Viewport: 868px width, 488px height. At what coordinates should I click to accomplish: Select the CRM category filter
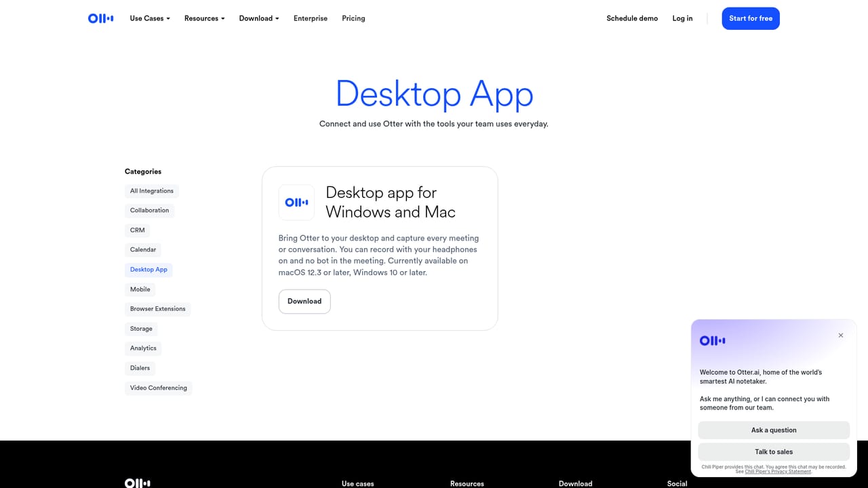(x=138, y=230)
